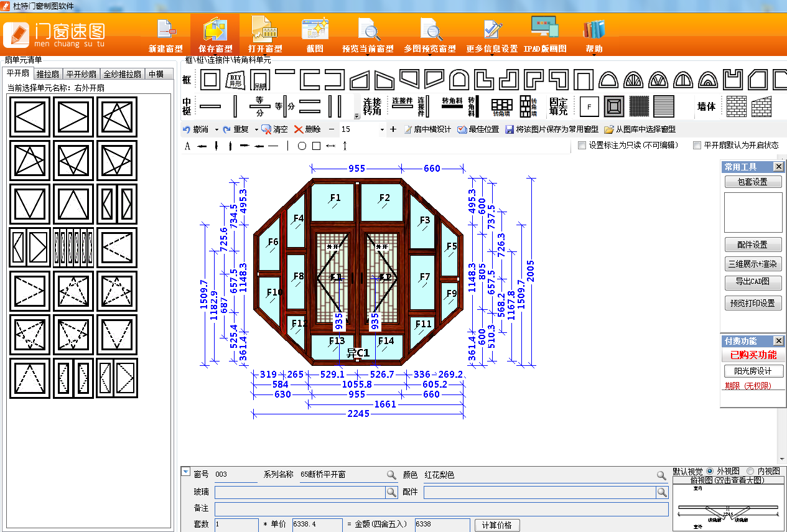Click the plus zoom-in button
787x532 pixels.
coord(393,129)
